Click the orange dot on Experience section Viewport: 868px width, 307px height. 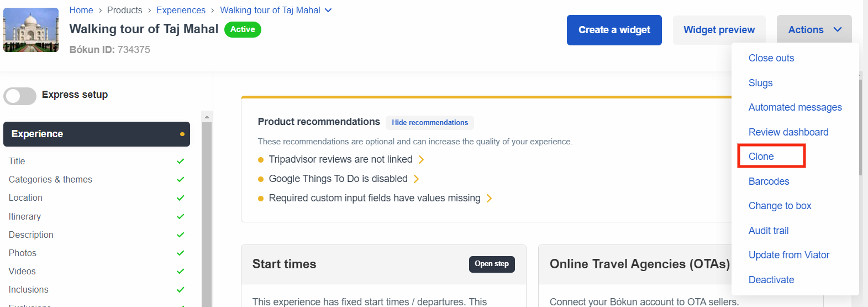click(182, 134)
